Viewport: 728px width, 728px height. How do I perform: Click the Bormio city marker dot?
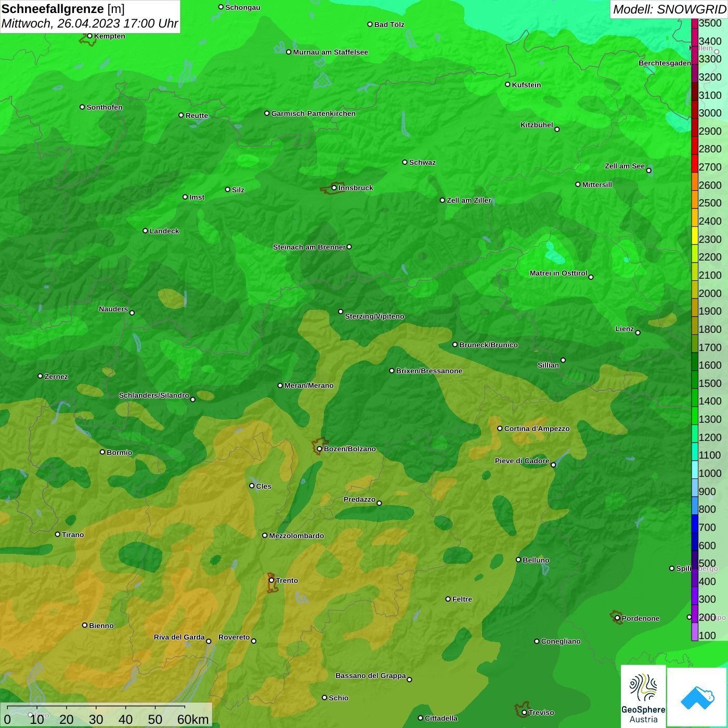pyautogui.click(x=102, y=452)
